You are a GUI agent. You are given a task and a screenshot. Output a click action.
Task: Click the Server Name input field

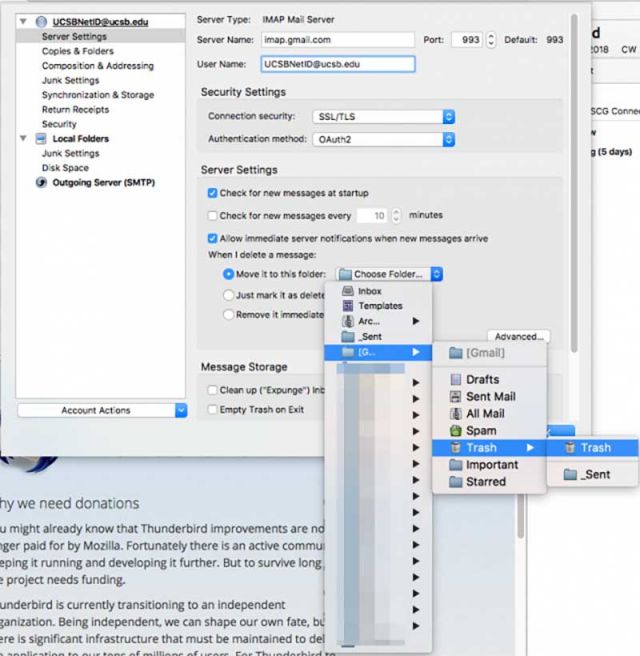click(x=338, y=40)
